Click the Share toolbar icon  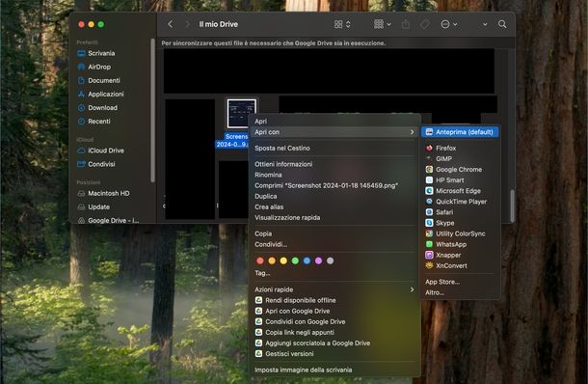tap(406, 24)
